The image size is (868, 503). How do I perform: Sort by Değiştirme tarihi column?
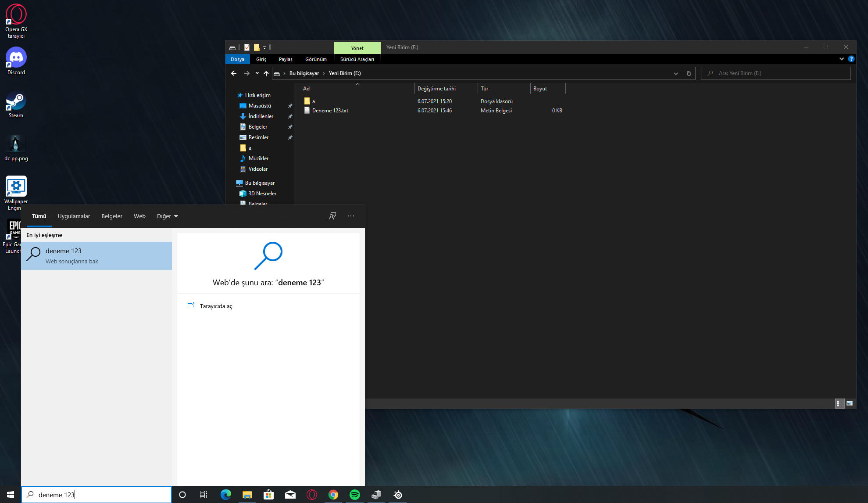(446, 89)
